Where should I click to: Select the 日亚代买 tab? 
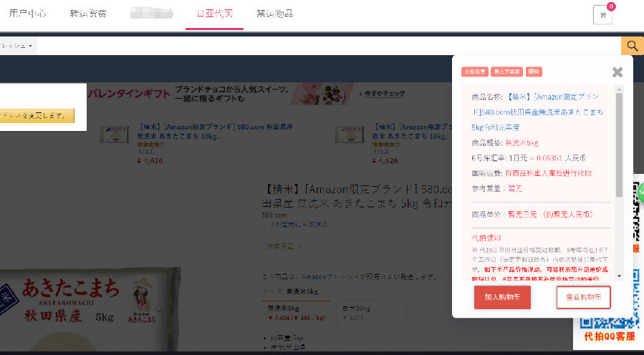214,14
